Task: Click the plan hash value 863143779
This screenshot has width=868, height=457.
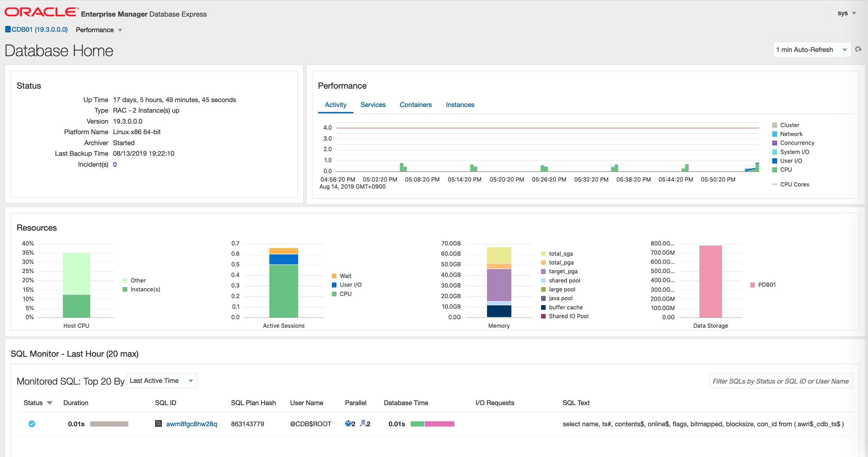Action: click(x=247, y=424)
